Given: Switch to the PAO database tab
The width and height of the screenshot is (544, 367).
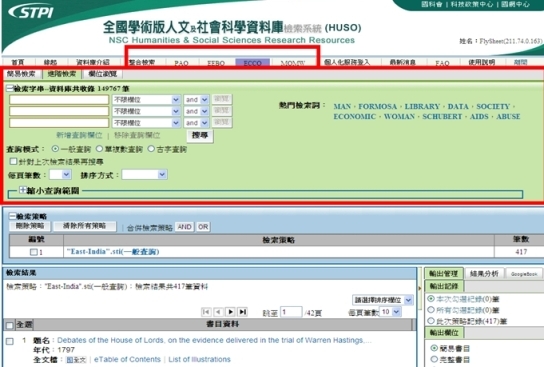Looking at the screenshot, I should coord(181,63).
